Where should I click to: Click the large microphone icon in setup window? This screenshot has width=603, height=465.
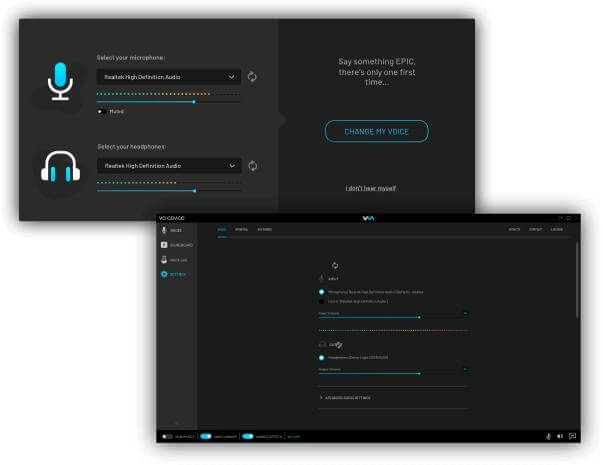pos(60,81)
